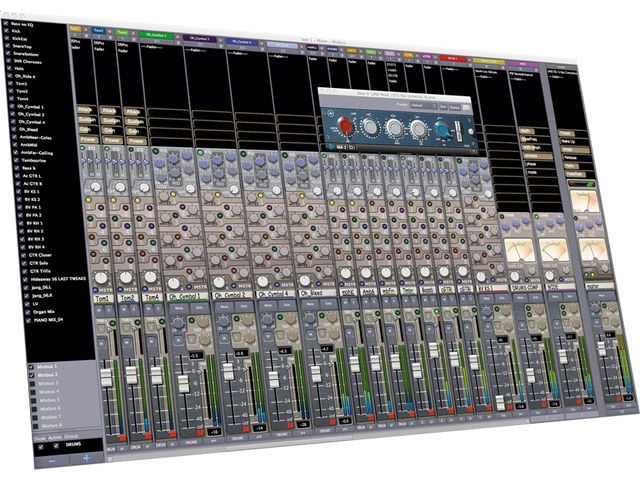640x480 pixels.
Task: Select the red BV KS 1 header tab
Action: click(453, 58)
